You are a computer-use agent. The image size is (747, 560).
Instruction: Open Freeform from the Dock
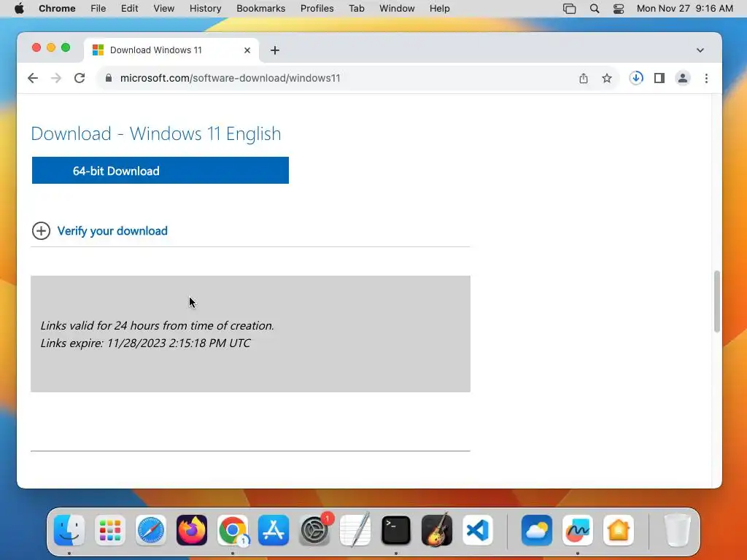click(x=578, y=530)
